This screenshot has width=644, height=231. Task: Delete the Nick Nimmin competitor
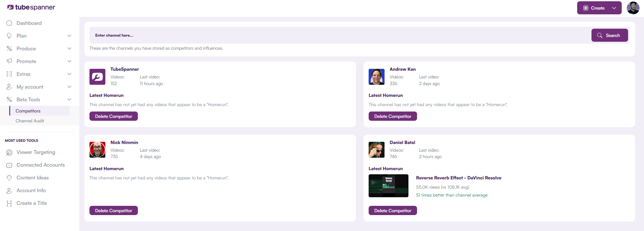[x=114, y=211]
